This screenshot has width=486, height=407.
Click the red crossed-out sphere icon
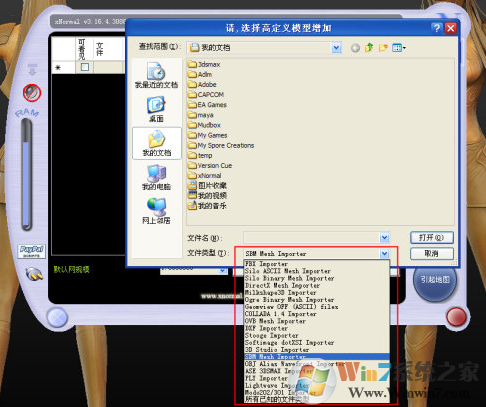point(32,93)
